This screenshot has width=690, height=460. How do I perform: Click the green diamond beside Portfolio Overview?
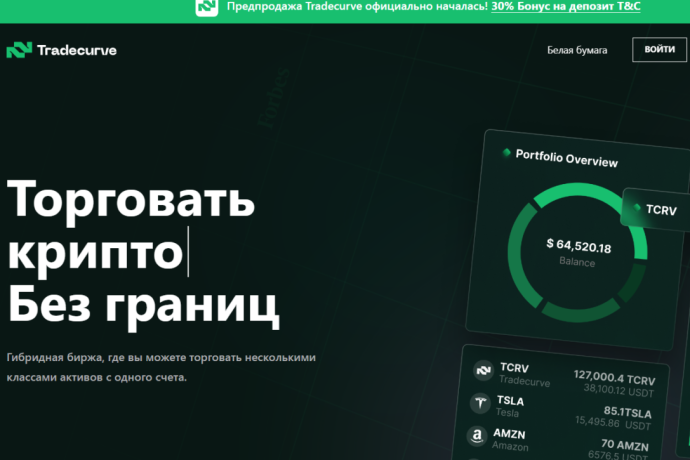coord(506,152)
